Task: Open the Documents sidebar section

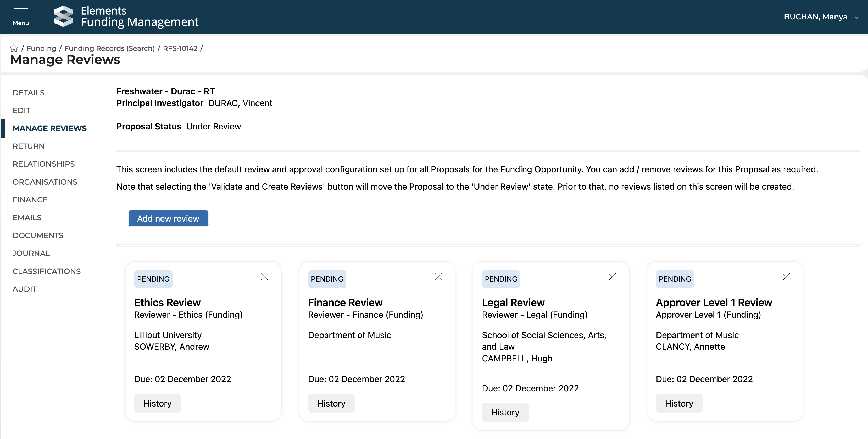Action: 38,235
